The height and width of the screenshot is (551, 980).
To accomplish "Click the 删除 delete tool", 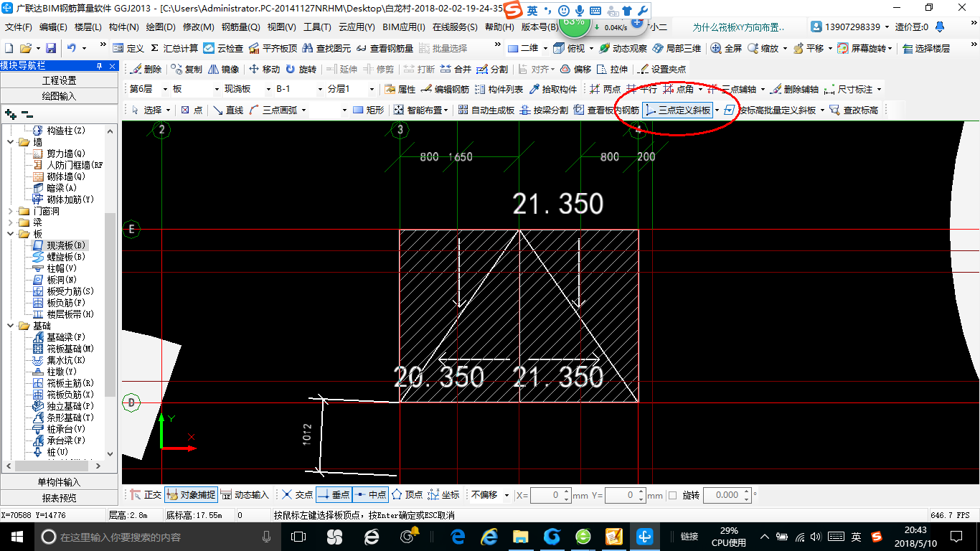I will click(146, 69).
